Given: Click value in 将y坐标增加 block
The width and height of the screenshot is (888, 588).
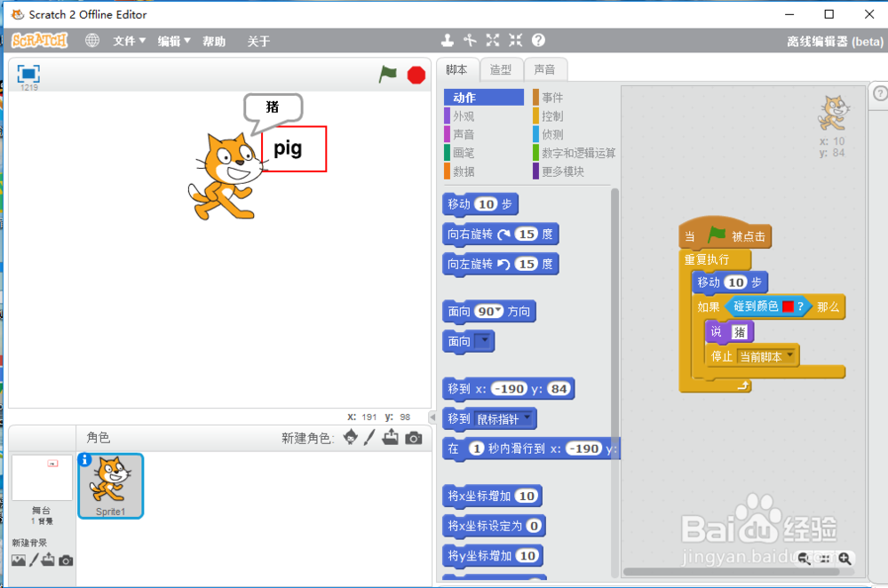Looking at the screenshot, I should click(x=527, y=556).
